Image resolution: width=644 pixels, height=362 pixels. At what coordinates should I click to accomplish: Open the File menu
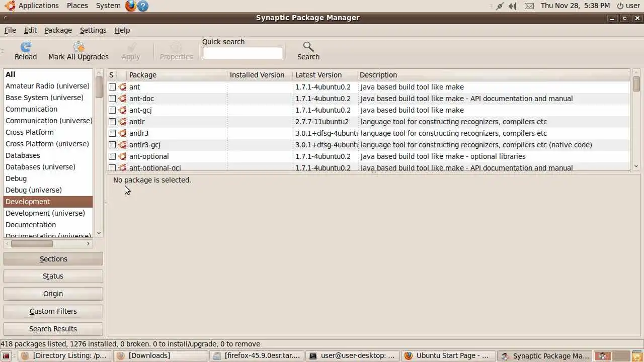point(10,30)
